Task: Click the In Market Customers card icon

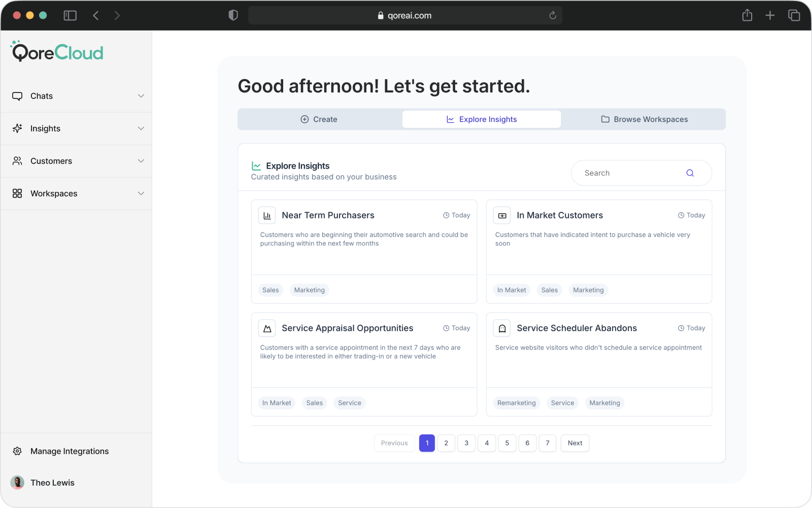Action: pos(502,215)
